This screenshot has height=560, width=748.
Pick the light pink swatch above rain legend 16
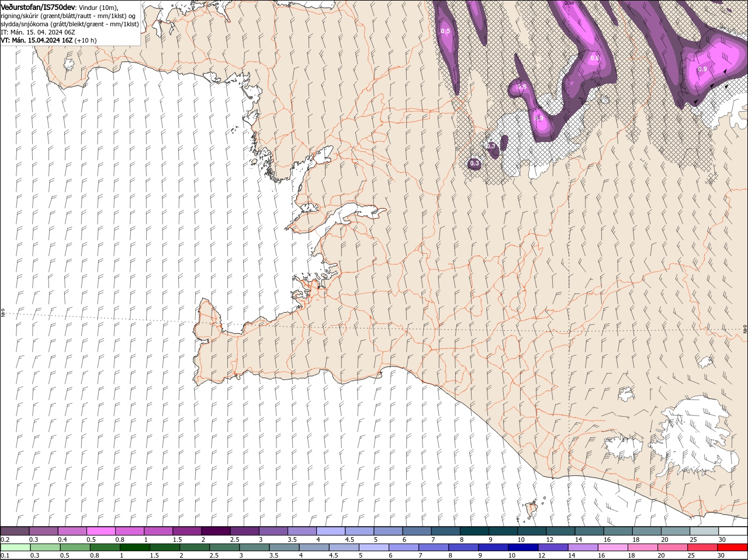tap(614, 547)
